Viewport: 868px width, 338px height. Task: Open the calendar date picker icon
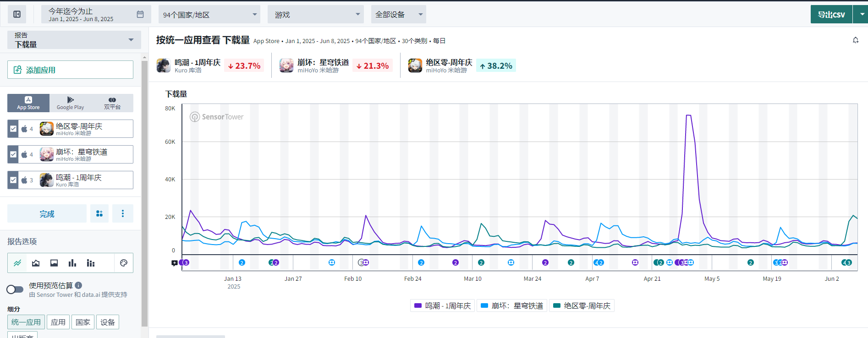point(140,14)
